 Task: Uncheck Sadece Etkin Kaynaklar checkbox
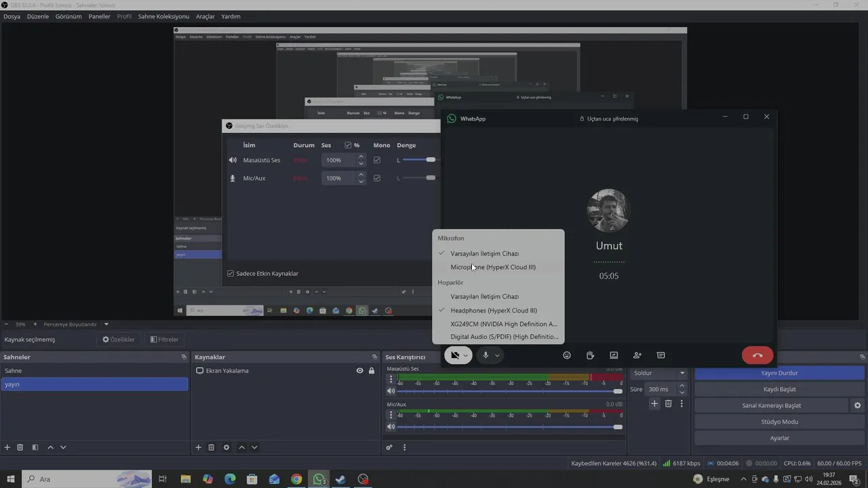pos(231,274)
